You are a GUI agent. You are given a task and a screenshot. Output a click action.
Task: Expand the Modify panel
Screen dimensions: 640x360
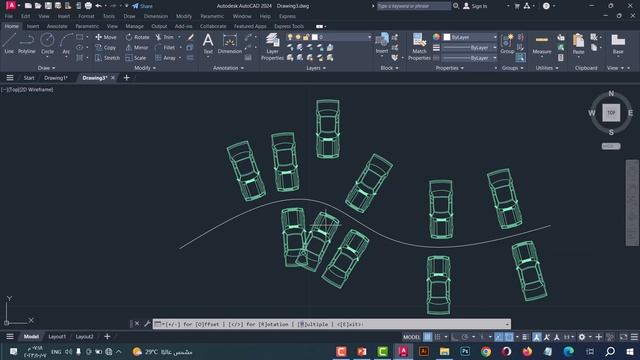pos(145,68)
